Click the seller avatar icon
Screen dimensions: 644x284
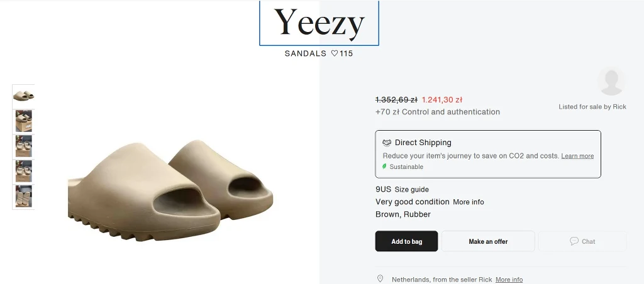(611, 82)
